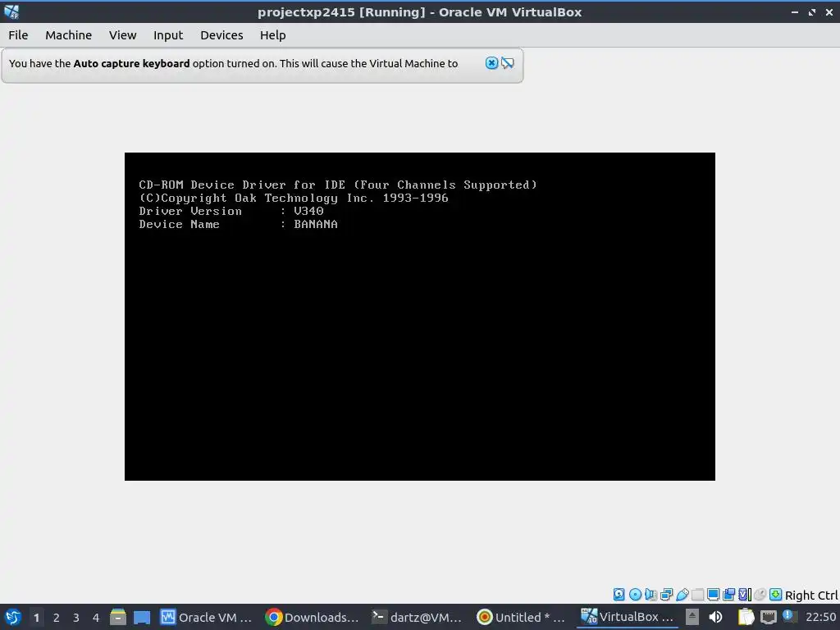The width and height of the screenshot is (840, 630).
Task: Open display settings status bar icon
Action: (x=713, y=594)
